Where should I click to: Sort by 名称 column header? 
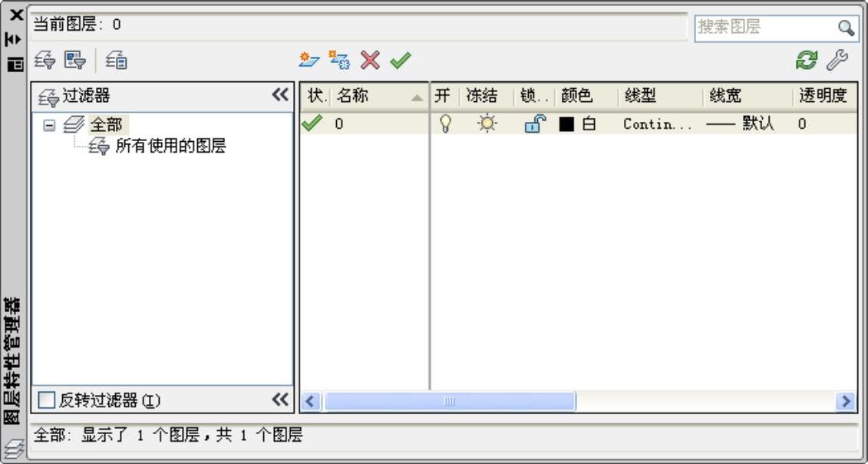(380, 96)
